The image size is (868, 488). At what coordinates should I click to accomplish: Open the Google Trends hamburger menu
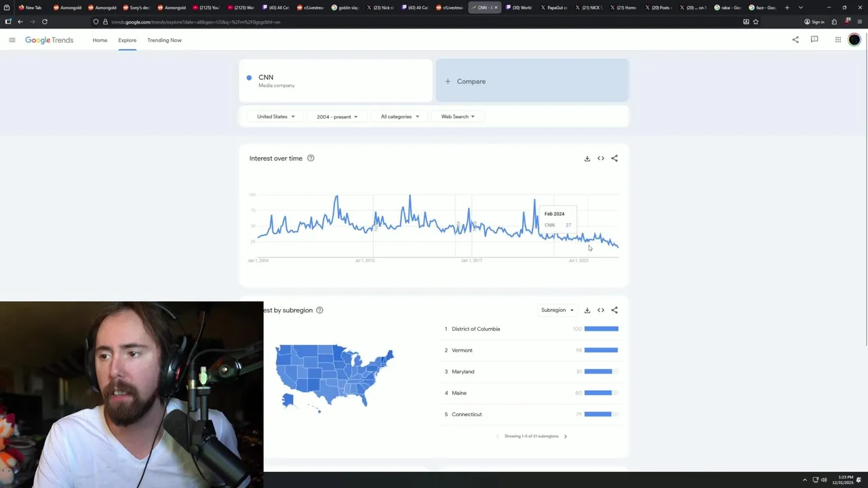point(12,40)
